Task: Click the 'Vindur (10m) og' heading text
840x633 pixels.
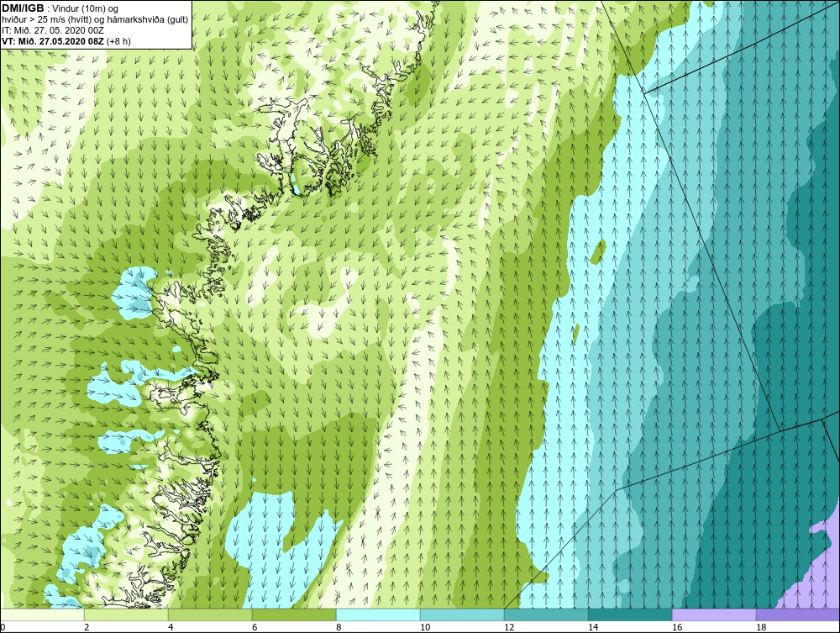Action: [86, 8]
